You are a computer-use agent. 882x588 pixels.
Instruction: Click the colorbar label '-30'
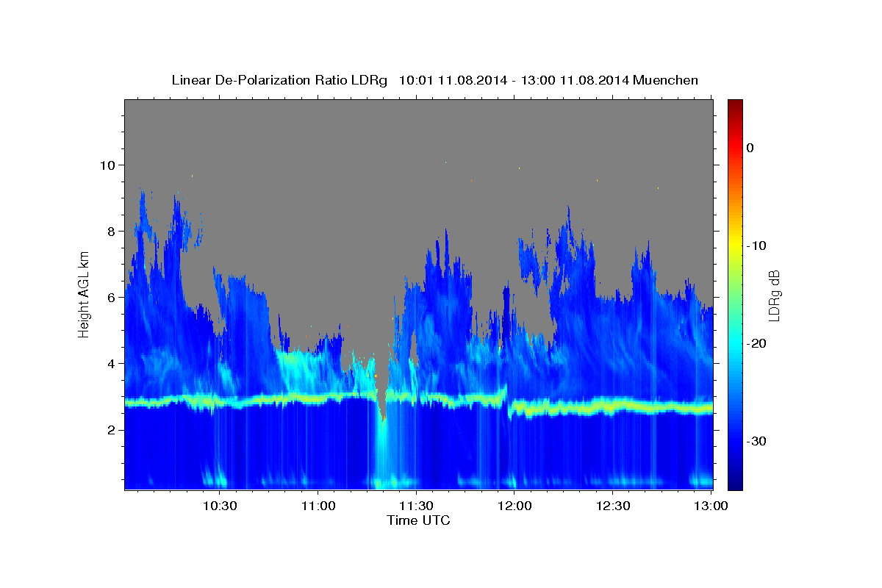(x=757, y=441)
